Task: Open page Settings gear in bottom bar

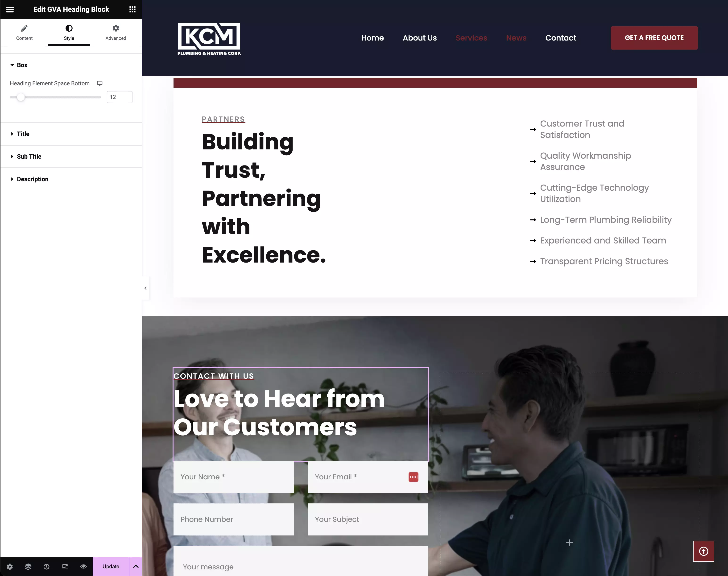Action: pyautogui.click(x=10, y=567)
